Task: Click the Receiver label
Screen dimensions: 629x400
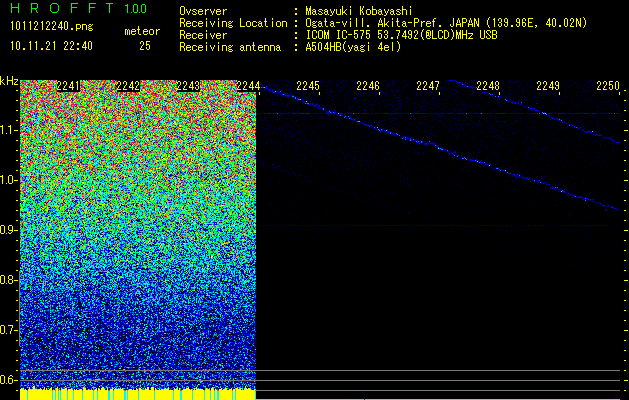Action: point(203,35)
